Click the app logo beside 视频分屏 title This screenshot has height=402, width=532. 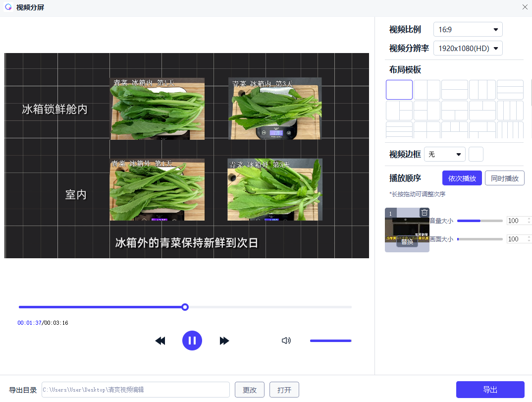click(x=7, y=7)
